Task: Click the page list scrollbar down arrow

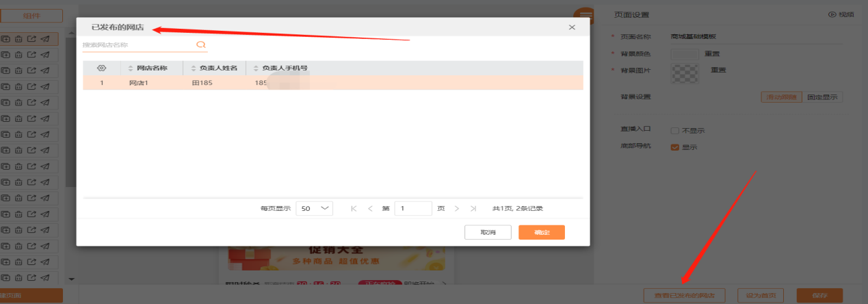Action: [73, 279]
